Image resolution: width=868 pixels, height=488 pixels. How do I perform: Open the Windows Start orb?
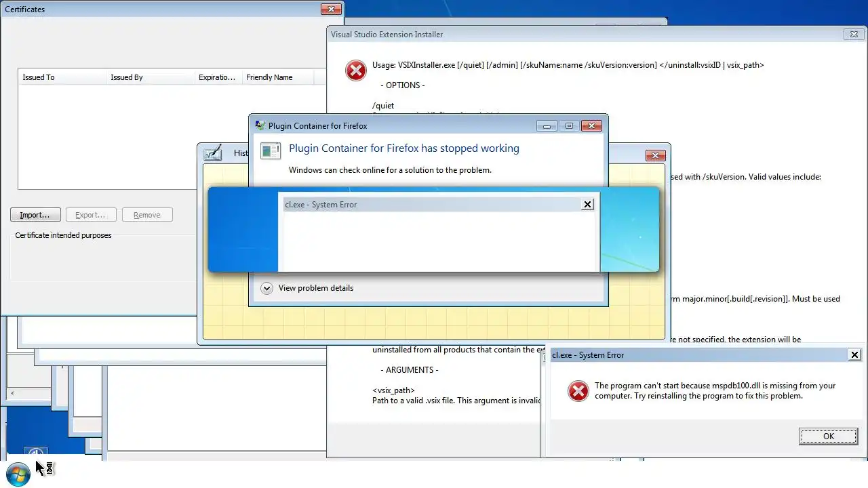tap(18, 474)
